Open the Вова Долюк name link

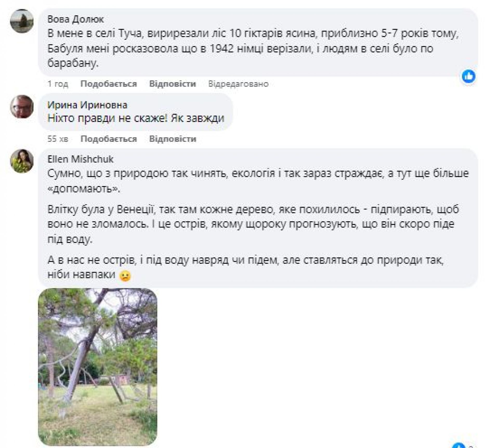click(76, 19)
